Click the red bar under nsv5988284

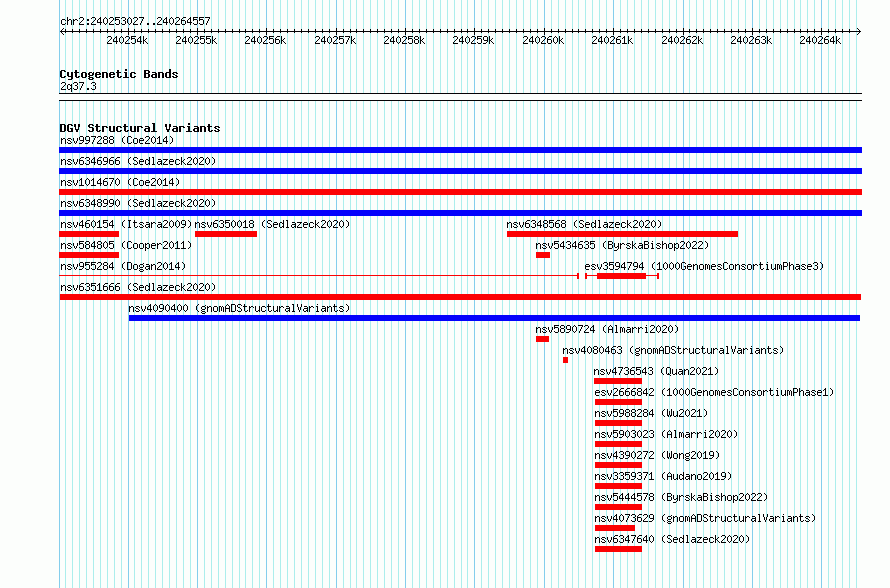tap(618, 423)
